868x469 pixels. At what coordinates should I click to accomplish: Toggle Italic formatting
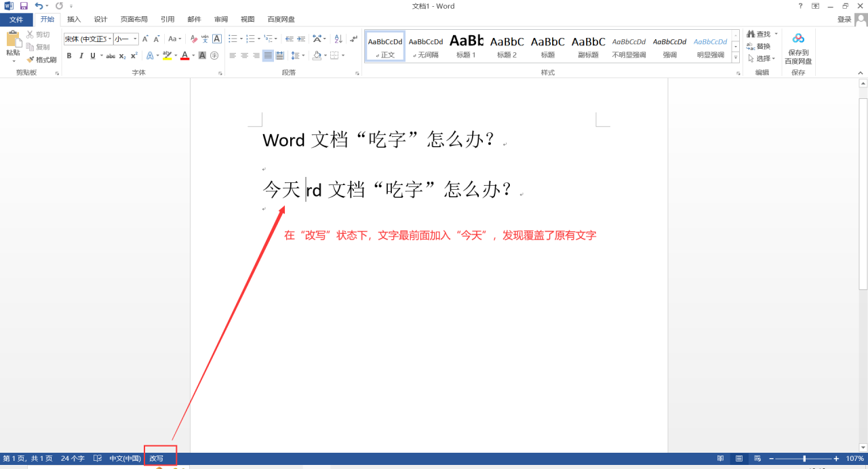point(81,56)
